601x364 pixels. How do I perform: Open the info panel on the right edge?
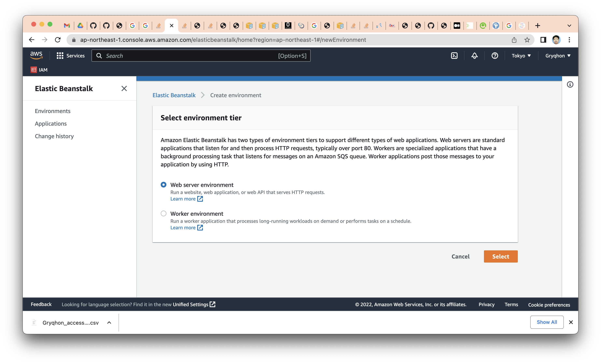(x=570, y=84)
